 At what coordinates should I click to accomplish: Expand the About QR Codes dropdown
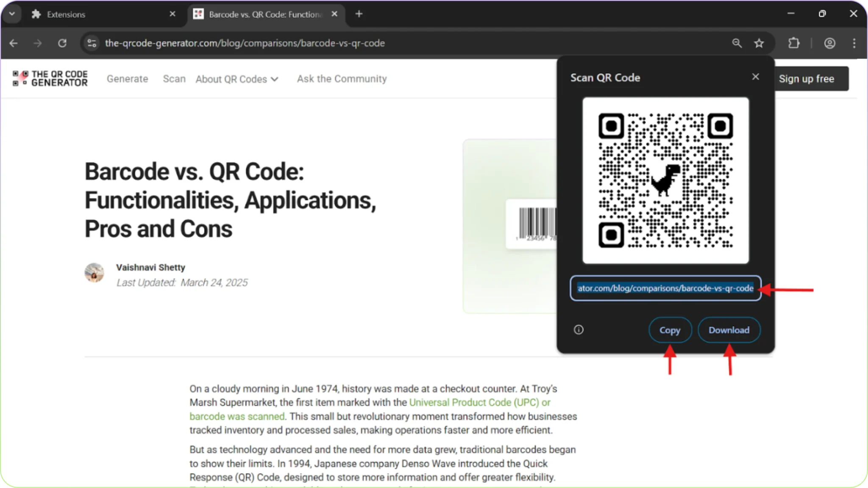click(236, 79)
